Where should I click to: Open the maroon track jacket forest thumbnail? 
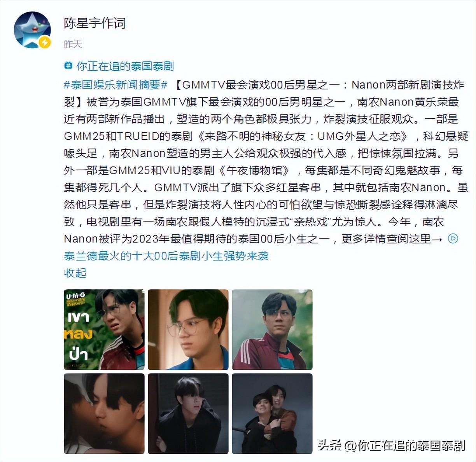(272, 329)
